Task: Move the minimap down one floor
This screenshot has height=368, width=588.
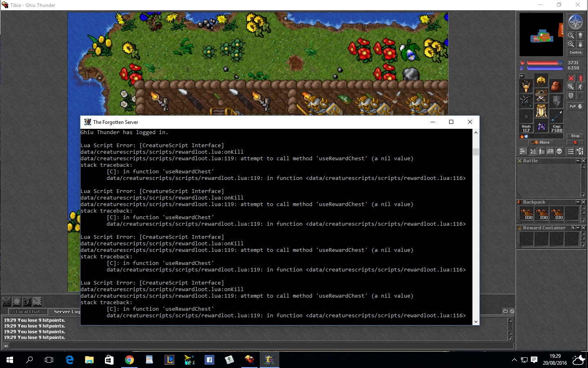Action: click(580, 44)
